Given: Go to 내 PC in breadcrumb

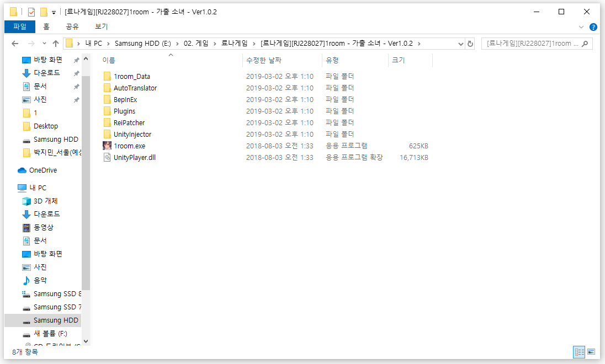Looking at the screenshot, I should point(93,44).
